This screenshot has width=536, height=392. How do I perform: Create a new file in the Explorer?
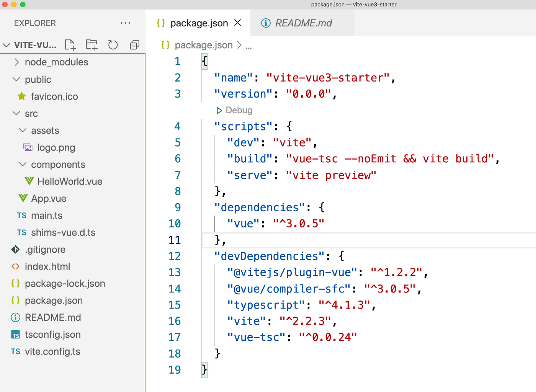click(70, 45)
